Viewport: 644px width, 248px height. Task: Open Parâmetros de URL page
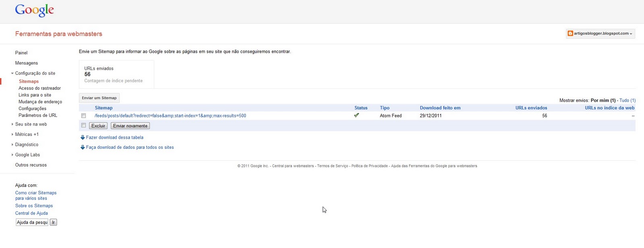tap(38, 115)
